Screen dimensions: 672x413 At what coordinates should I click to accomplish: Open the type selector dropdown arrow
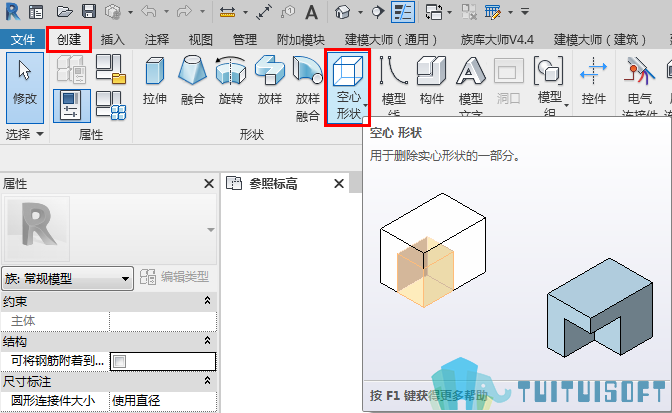point(210,230)
